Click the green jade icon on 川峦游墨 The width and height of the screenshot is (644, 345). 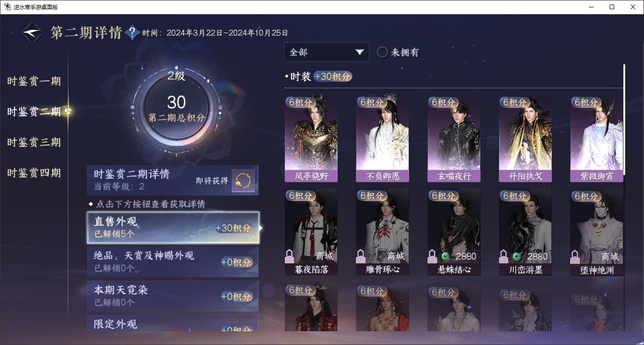click(516, 256)
